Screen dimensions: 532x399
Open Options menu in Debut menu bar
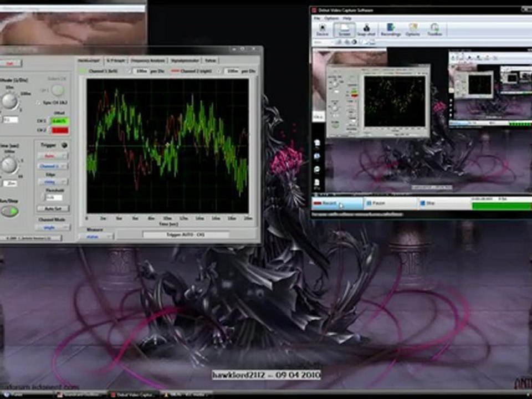click(x=331, y=18)
